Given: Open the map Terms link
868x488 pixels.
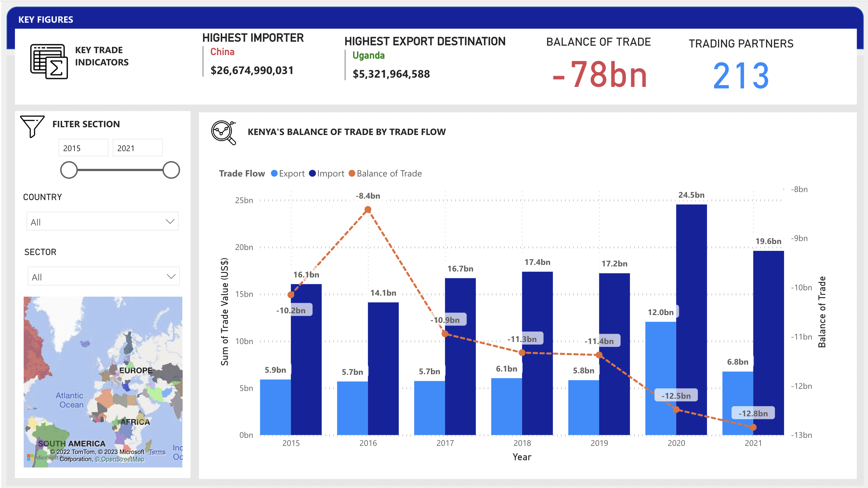Looking at the screenshot, I should coord(157,452).
